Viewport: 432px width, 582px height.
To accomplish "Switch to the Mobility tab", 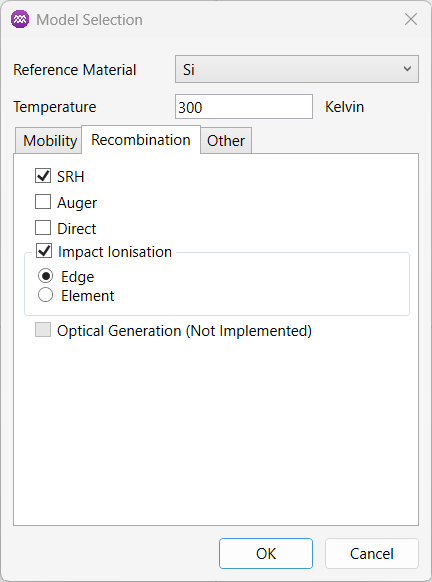I will 49,141.
